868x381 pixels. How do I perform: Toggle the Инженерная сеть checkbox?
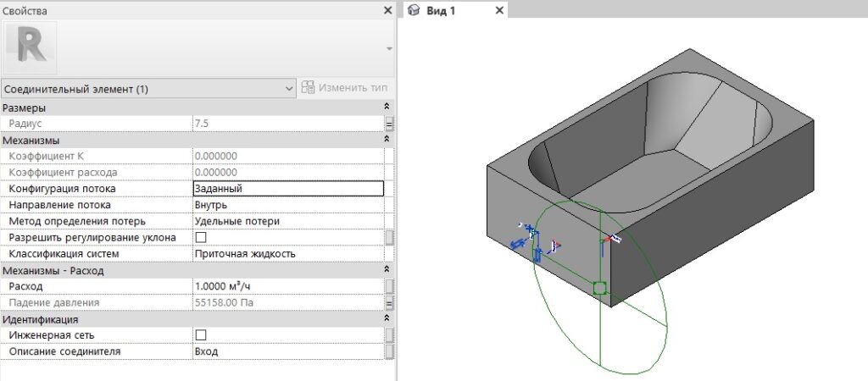(201, 335)
